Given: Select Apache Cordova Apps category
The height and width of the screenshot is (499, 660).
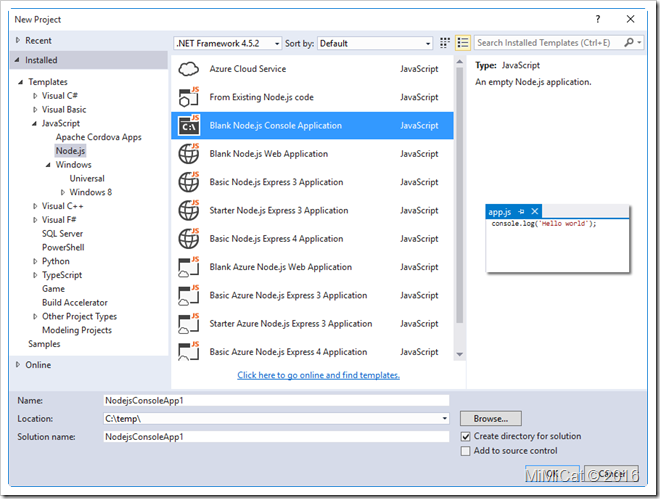Looking at the screenshot, I should (98, 137).
